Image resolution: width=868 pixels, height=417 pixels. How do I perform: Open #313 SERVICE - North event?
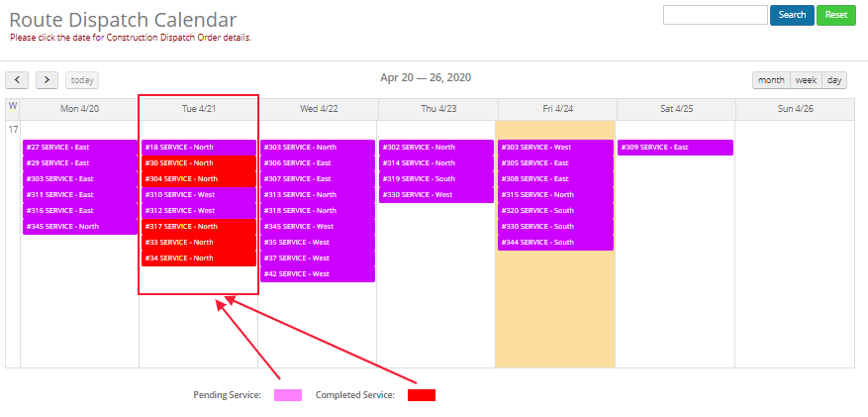point(318,195)
